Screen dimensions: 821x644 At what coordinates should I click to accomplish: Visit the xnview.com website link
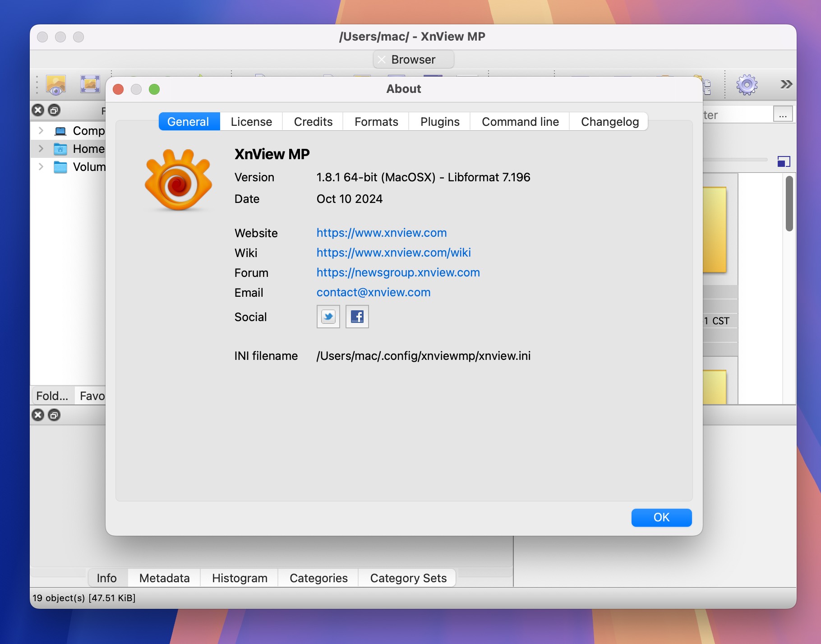coord(382,233)
